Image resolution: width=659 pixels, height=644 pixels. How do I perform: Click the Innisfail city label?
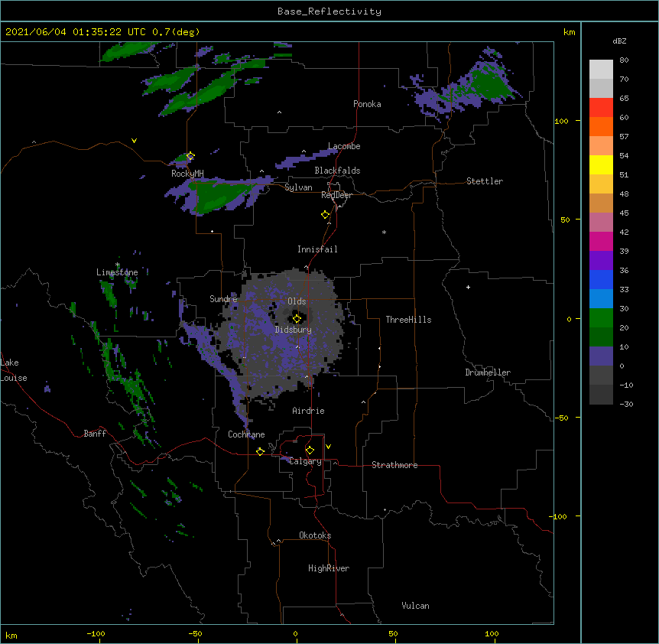[317, 249]
